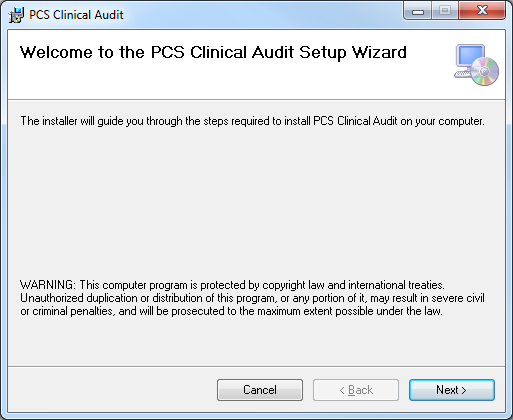Click the WARNING copyright law line
513x420 pixels.
pos(232,285)
